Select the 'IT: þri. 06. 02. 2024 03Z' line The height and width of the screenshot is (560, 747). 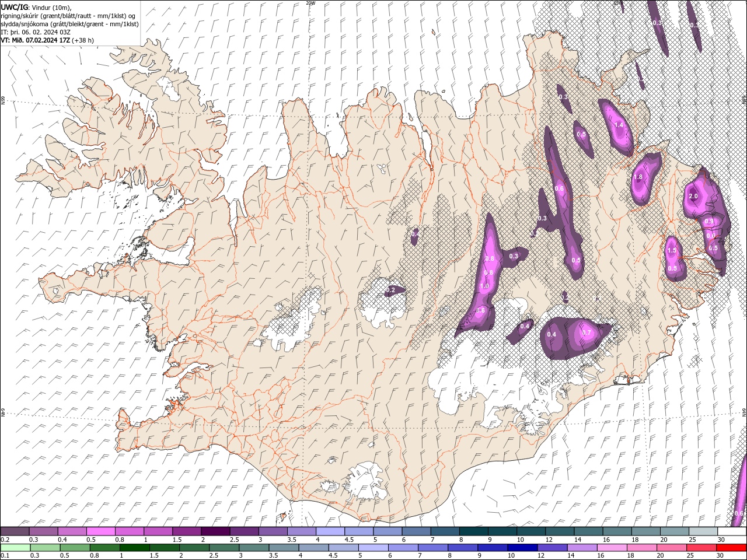point(36,32)
